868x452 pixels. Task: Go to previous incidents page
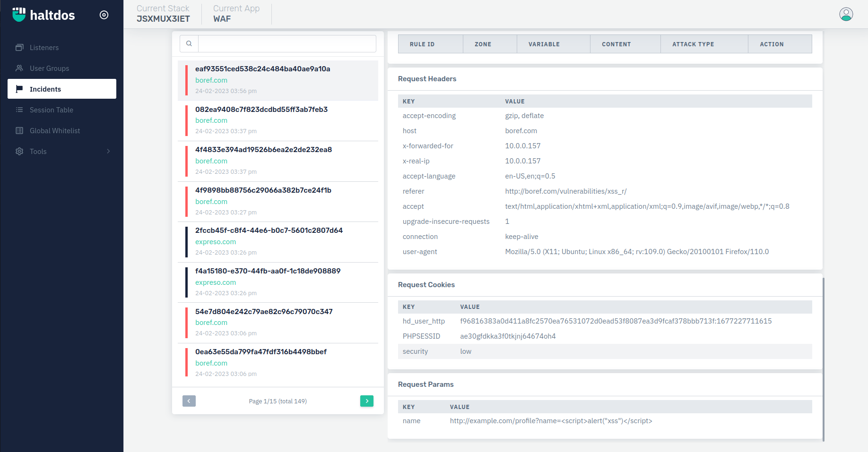point(189,401)
